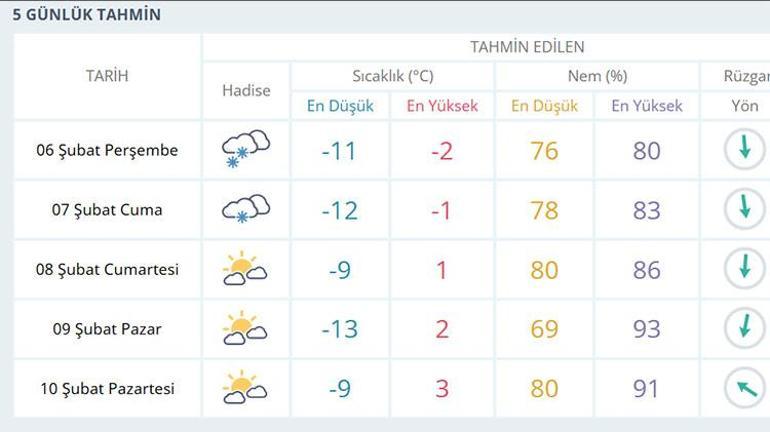Click the wind direction arrow for 09 Şubat

tap(744, 329)
